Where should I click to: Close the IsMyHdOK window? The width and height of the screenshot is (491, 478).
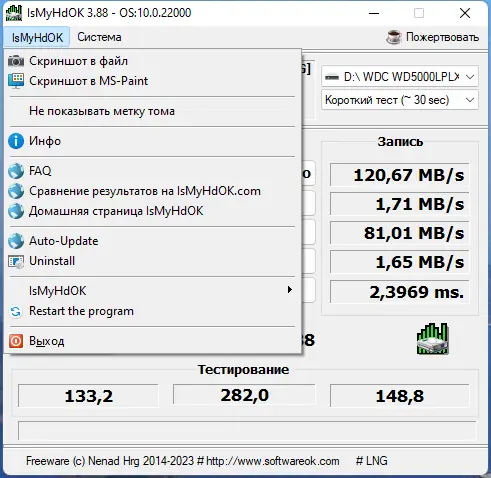click(465, 13)
